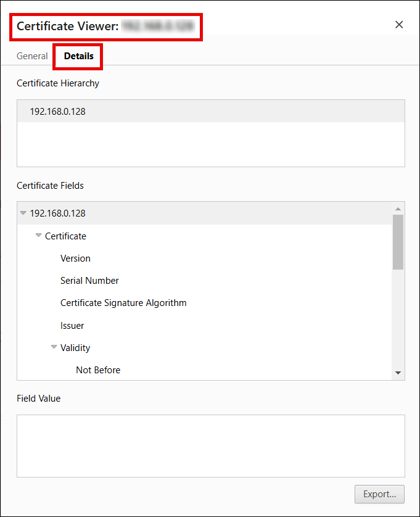The image size is (420, 517).
Task: Select the Issuer field
Action: click(72, 326)
